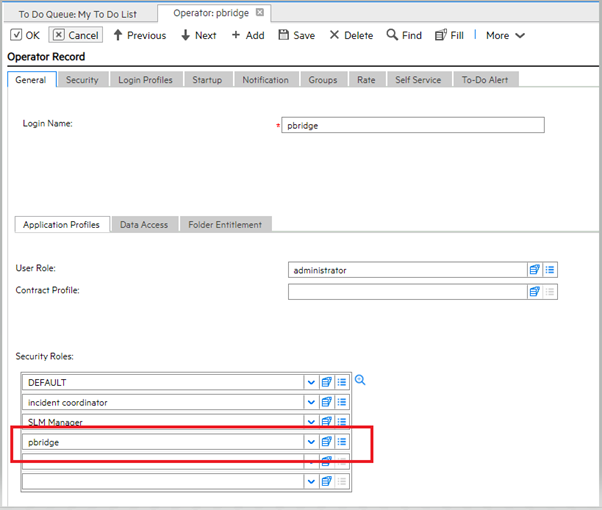Click Fill icon in last empty role row

point(326,482)
